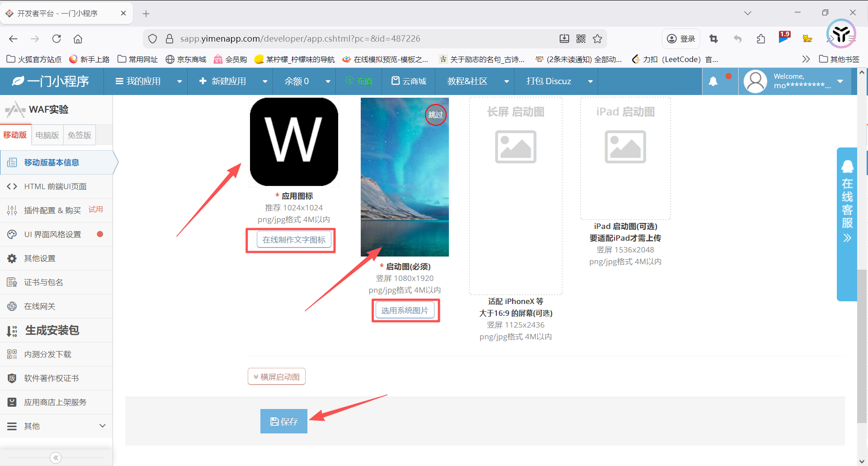868x466 pixels.
Task: Save settings with 保存 button
Action: (x=284, y=421)
